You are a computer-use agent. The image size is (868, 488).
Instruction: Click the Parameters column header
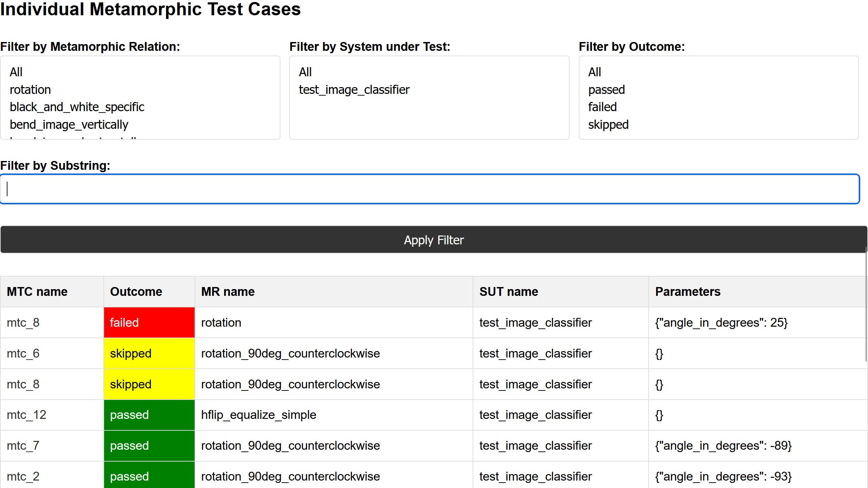point(688,292)
